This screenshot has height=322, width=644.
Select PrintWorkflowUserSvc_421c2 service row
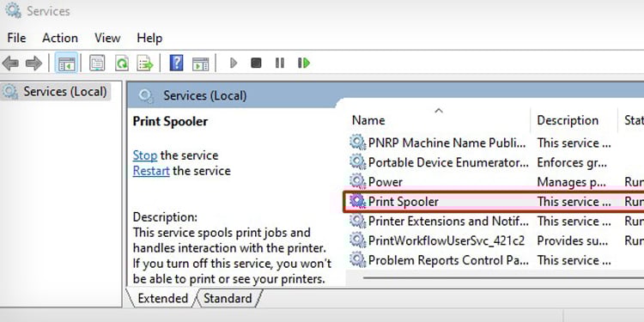coord(495,240)
